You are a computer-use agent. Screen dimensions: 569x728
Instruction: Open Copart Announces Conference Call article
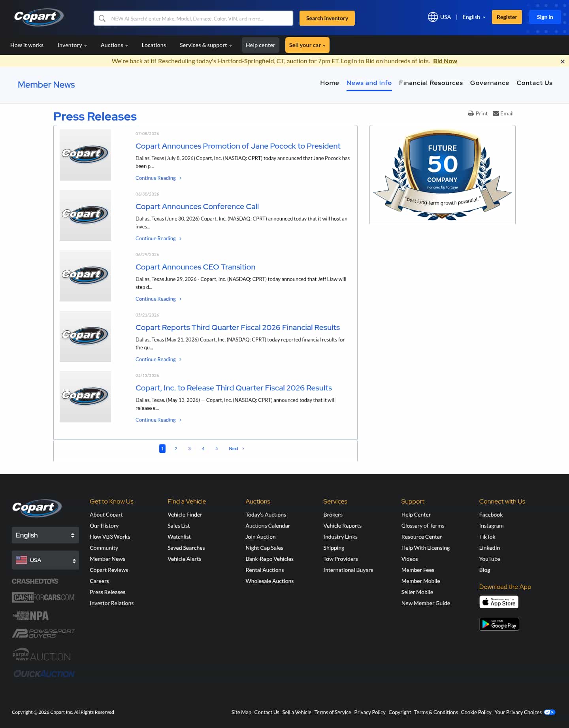[x=197, y=206]
